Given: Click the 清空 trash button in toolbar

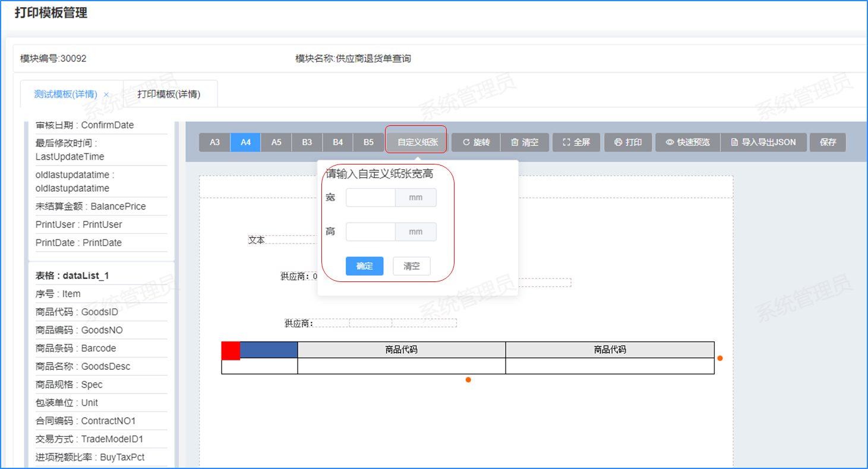Looking at the screenshot, I should [525, 142].
